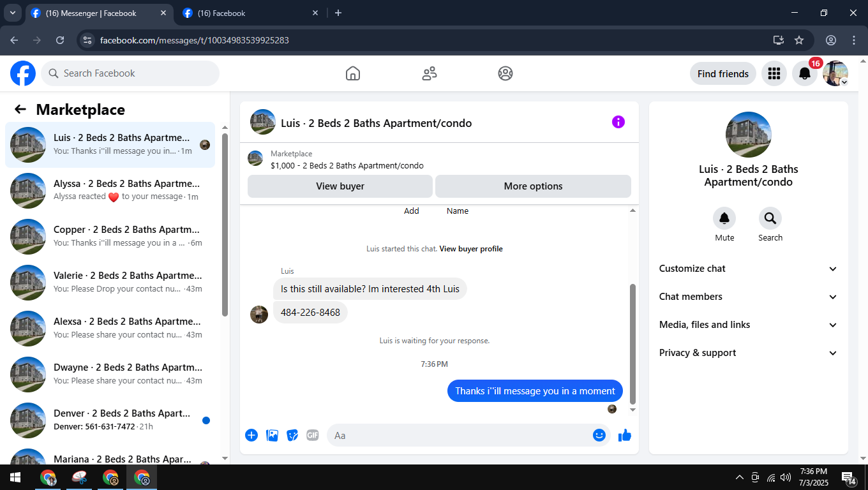This screenshot has width=868, height=490.
Task: Open the unread Denver conversation
Action: tap(110, 420)
